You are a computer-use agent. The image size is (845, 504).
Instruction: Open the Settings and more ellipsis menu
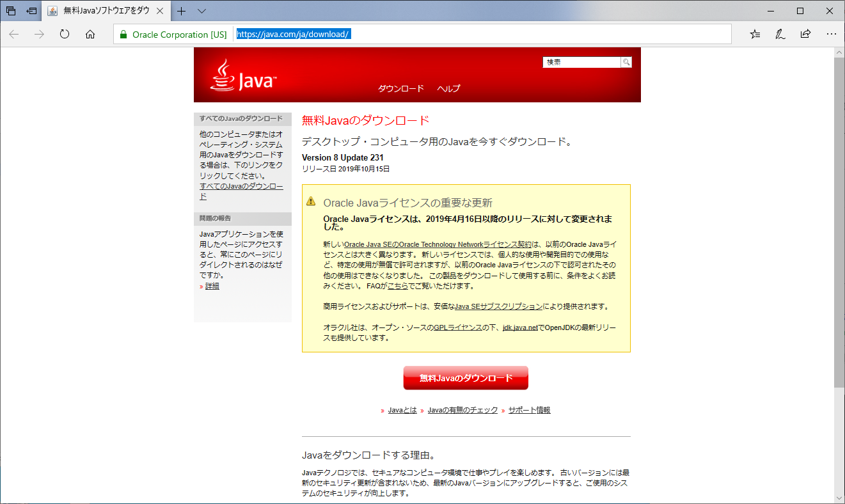(831, 35)
